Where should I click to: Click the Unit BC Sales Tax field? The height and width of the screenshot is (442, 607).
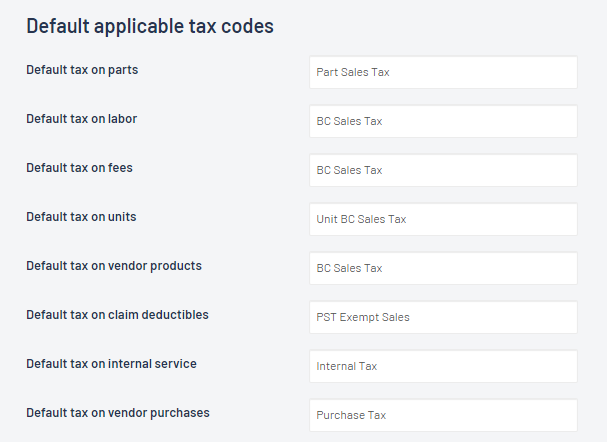[x=443, y=219]
